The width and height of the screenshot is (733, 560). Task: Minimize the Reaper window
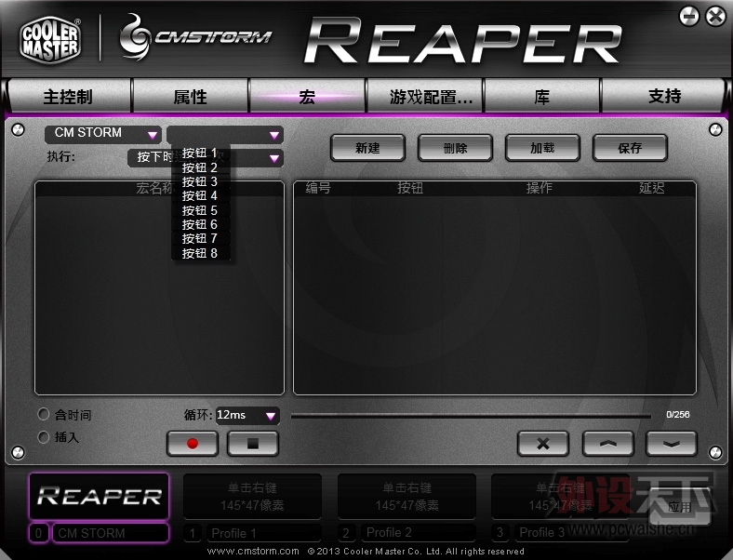coord(688,17)
